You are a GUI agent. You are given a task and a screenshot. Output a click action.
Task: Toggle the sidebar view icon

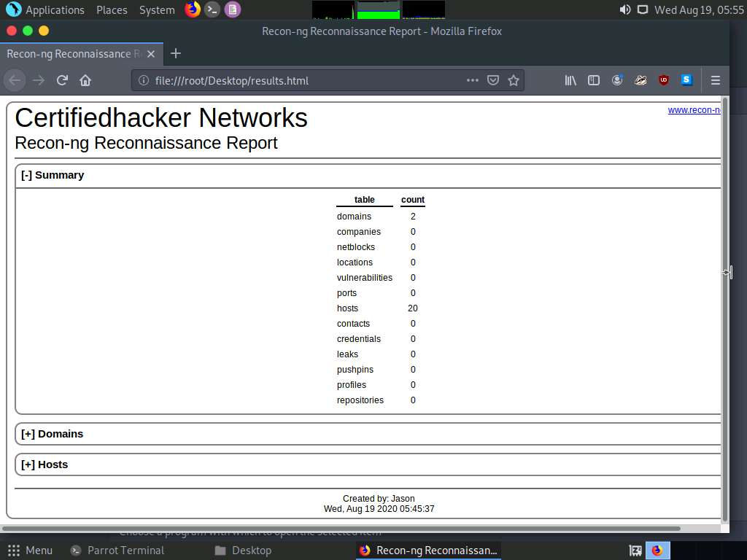click(594, 80)
